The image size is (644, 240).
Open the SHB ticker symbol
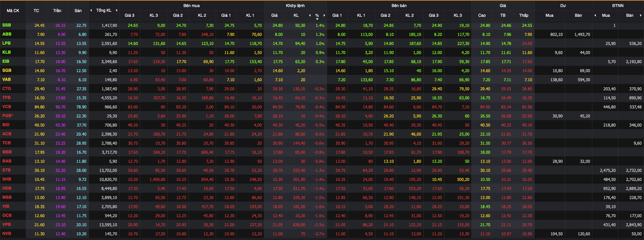point(7,179)
